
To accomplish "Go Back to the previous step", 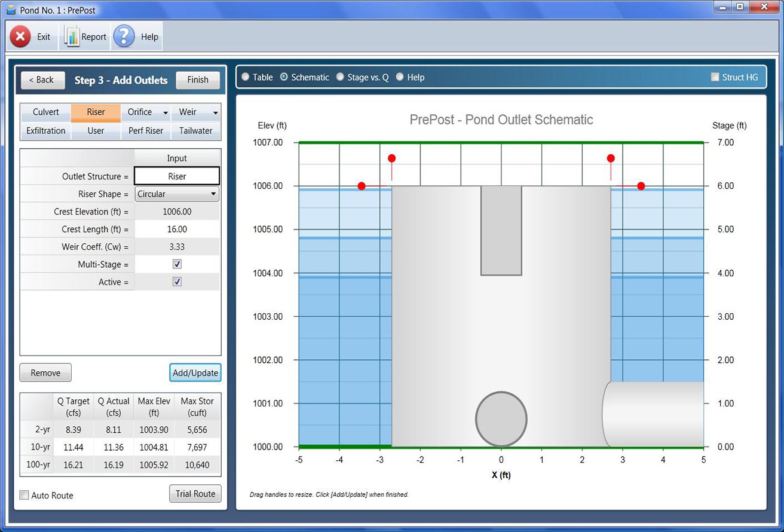I will point(42,80).
